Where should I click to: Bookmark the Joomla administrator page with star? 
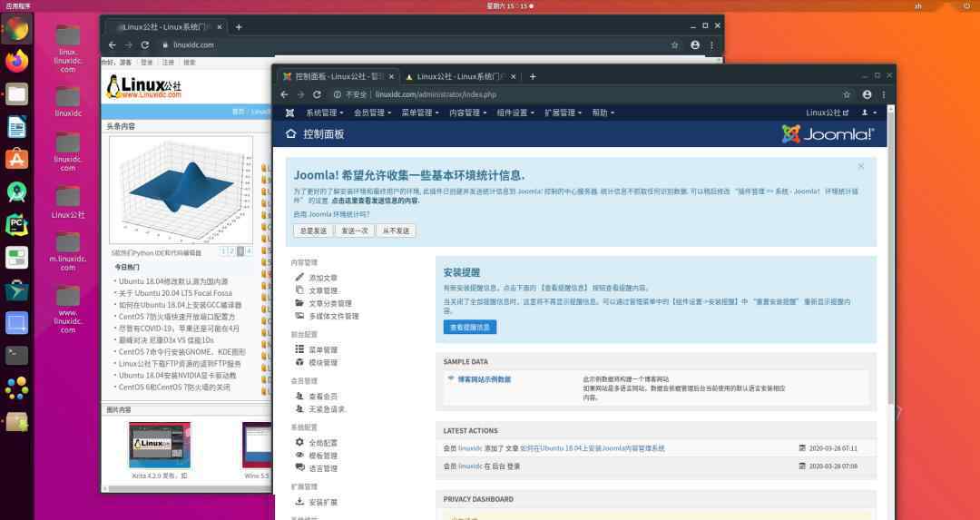[847, 94]
